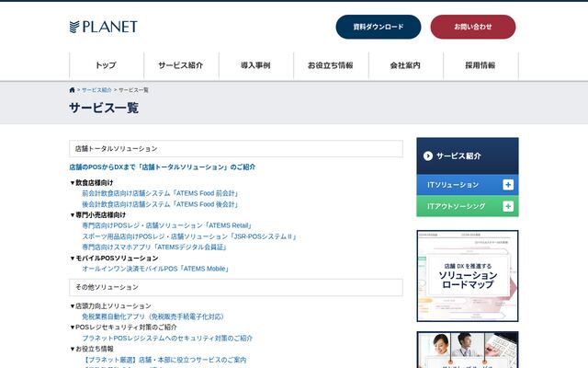The width and height of the screenshot is (588, 368).
Task: Click 店舗トータルソリューション heading box
Action: pyautogui.click(x=236, y=149)
